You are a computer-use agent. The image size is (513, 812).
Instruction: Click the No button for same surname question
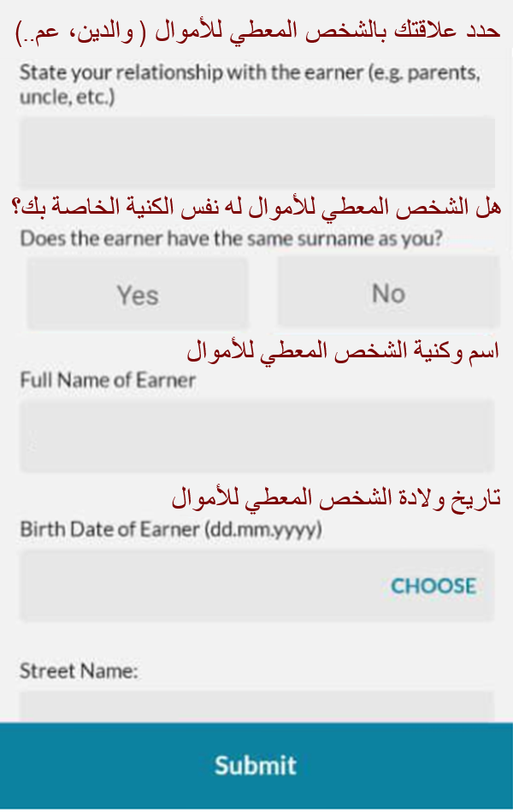(387, 292)
